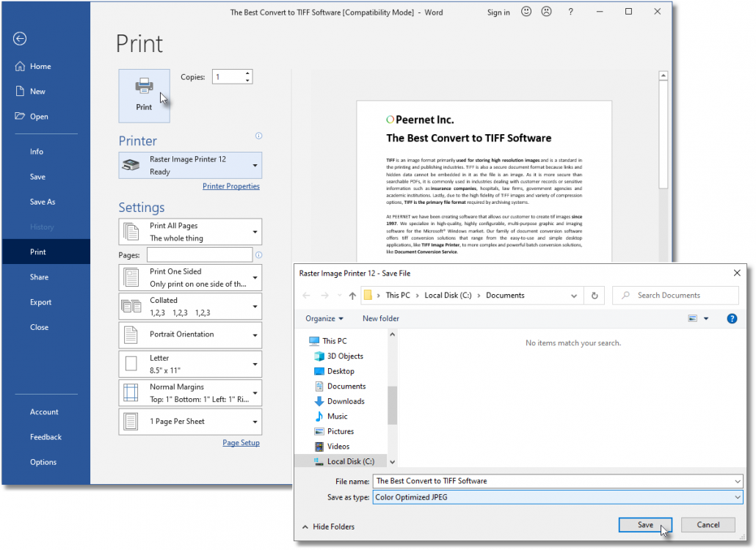Viewport: 756px width, 550px height.
Task: Open the Raster Image Printer 12 dropdown
Action: [190, 165]
